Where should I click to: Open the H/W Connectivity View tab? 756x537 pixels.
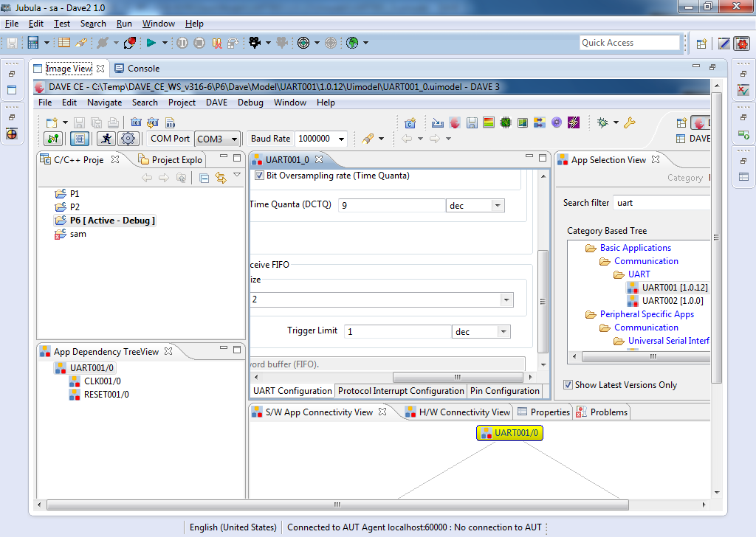[x=458, y=412]
